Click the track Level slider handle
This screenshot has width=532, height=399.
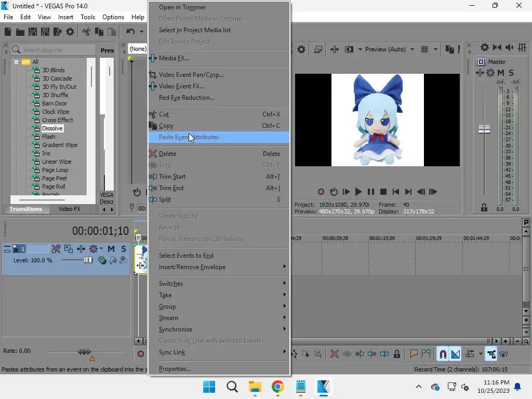pyautogui.click(x=88, y=260)
